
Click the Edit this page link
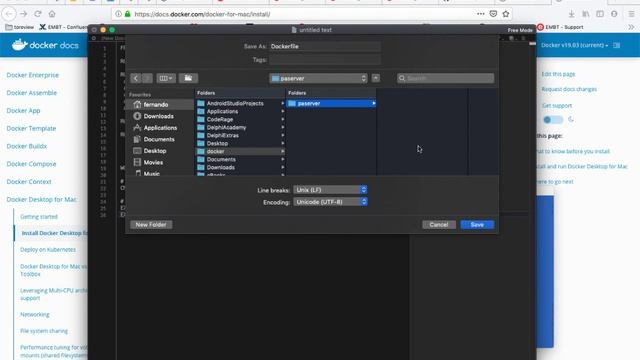tap(558, 74)
